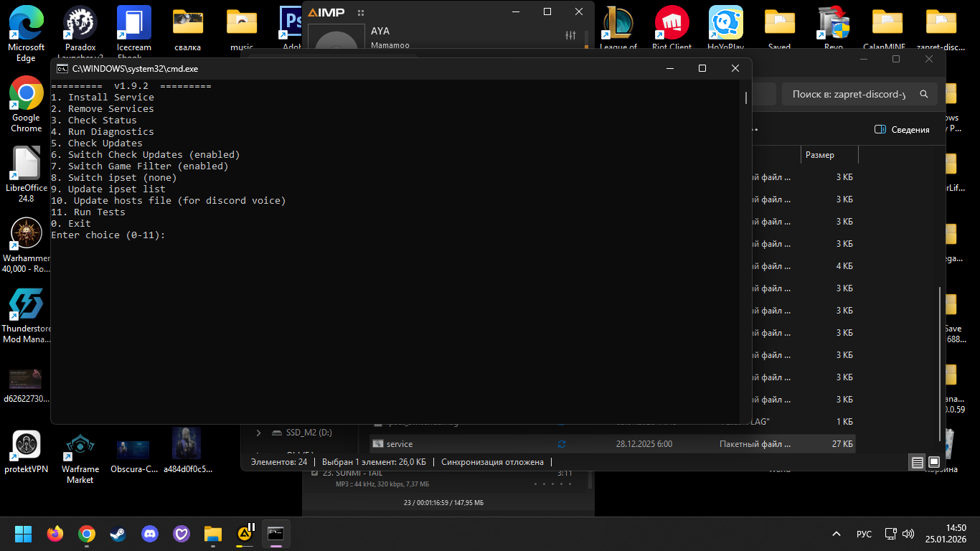Show hidden system tray icons
The width and height of the screenshot is (980, 551).
(837, 534)
